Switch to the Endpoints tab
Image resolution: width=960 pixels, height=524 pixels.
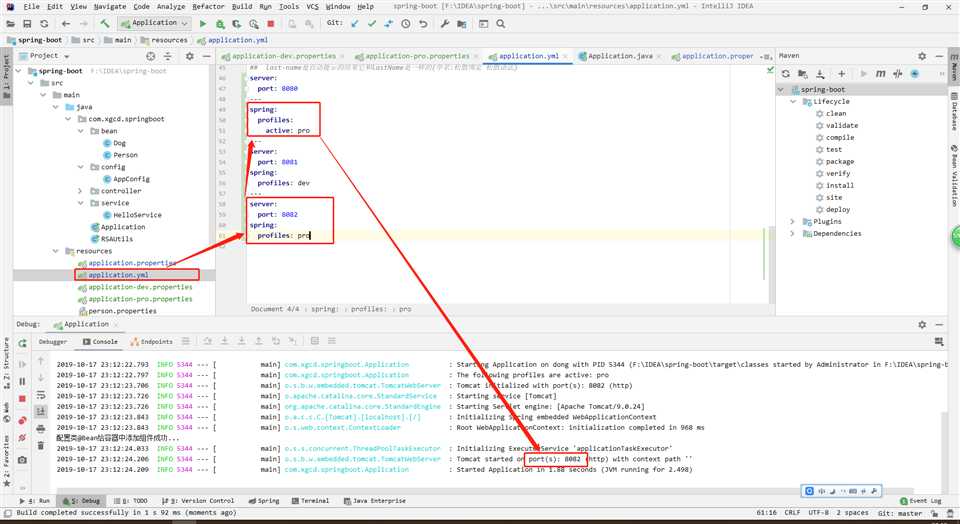coord(152,342)
